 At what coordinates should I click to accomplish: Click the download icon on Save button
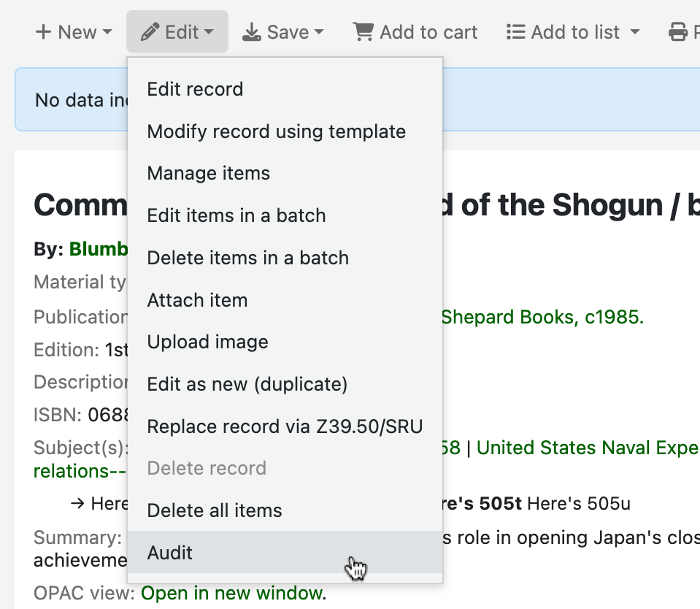(252, 33)
